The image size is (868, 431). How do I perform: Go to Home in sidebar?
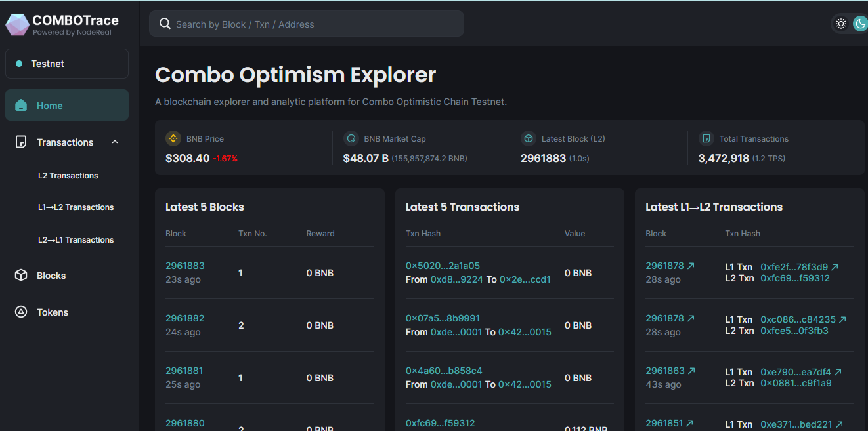(x=67, y=106)
